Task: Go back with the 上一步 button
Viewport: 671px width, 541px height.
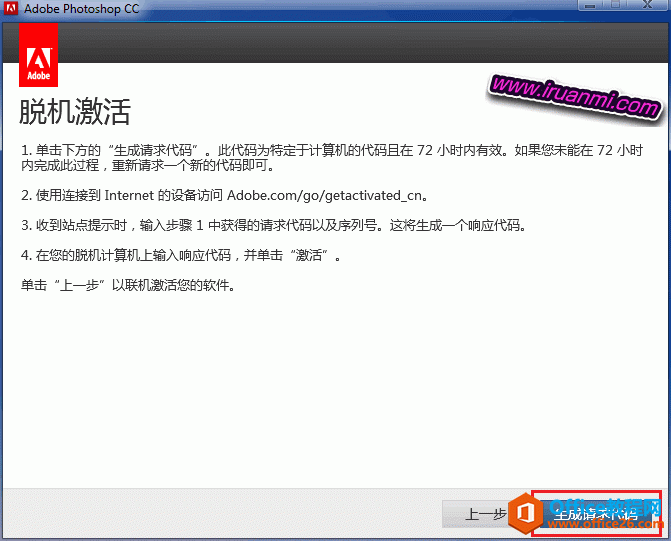Action: (487, 514)
